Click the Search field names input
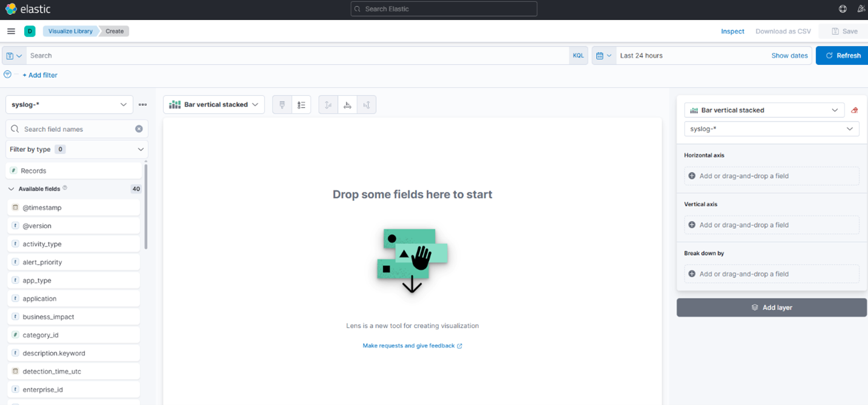 pos(76,129)
